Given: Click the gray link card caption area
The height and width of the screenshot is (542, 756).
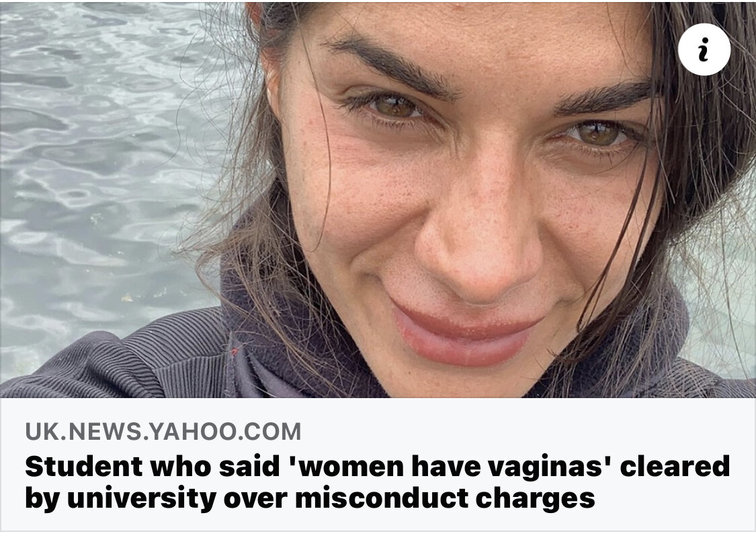Looking at the screenshot, I should click(378, 464).
